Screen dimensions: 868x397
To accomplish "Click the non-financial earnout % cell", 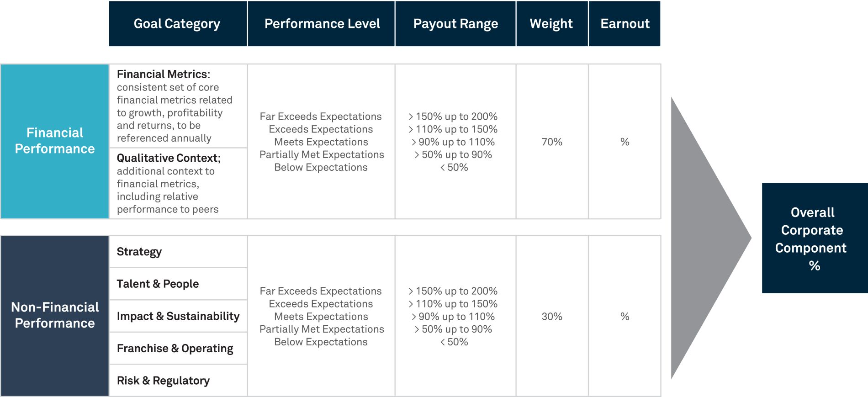I will pyautogui.click(x=625, y=317).
